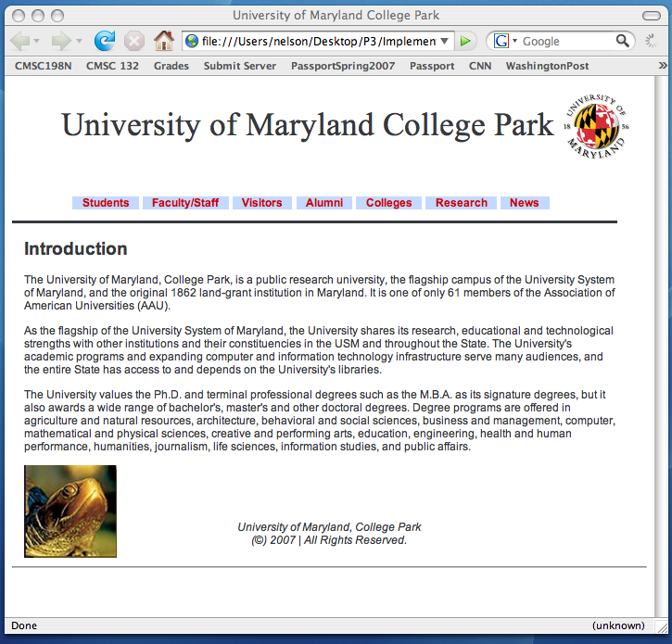Screen dimensions: 672x644
Task: Reload the page with the refresh icon
Action: coord(105,41)
